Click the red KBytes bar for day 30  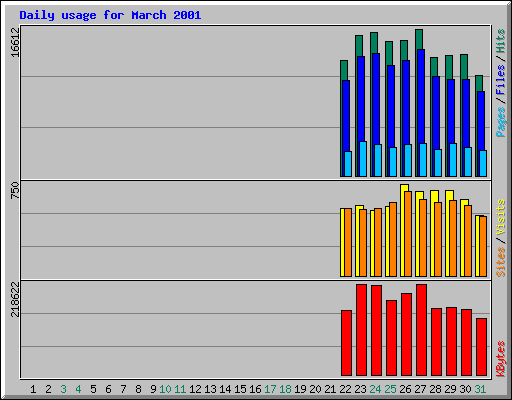point(466,343)
